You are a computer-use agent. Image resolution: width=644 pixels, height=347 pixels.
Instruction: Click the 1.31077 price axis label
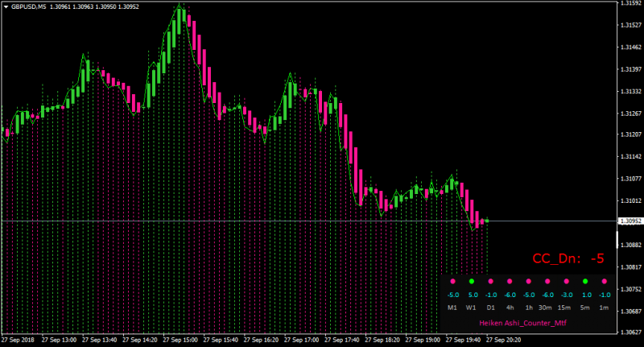[x=630, y=179]
